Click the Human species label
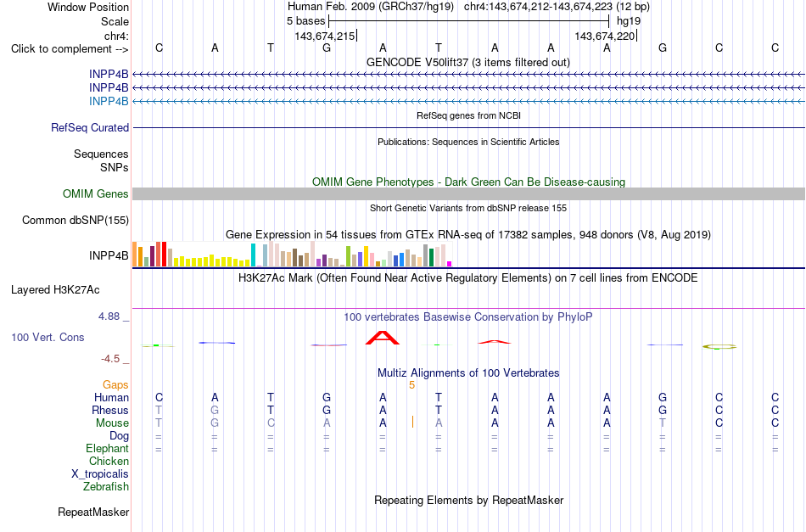806x532 pixels. point(111,397)
